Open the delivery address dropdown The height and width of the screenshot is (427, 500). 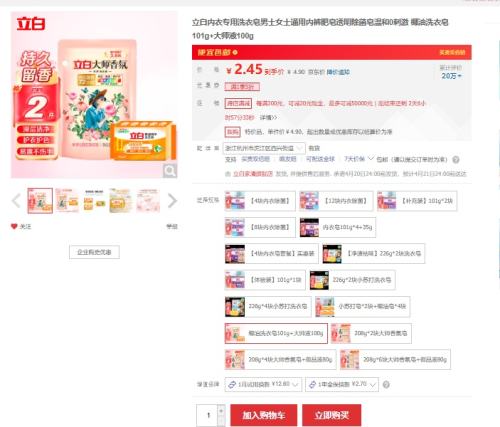pyautogui.click(x=264, y=148)
